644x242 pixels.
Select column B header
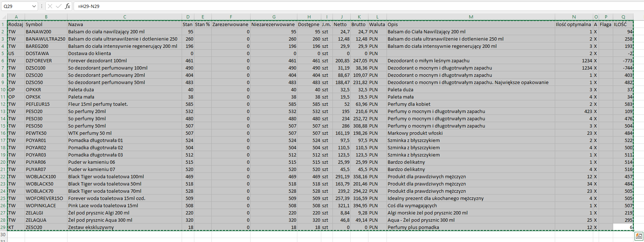tap(46, 17)
